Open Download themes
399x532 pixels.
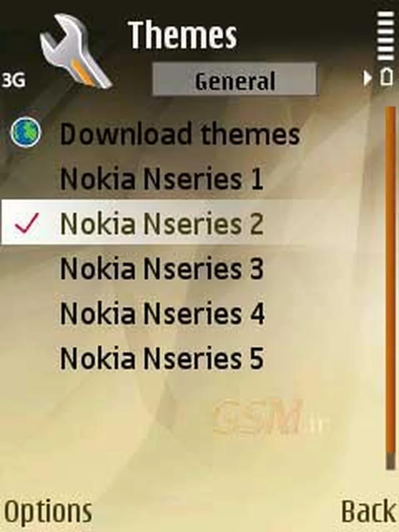point(180,134)
